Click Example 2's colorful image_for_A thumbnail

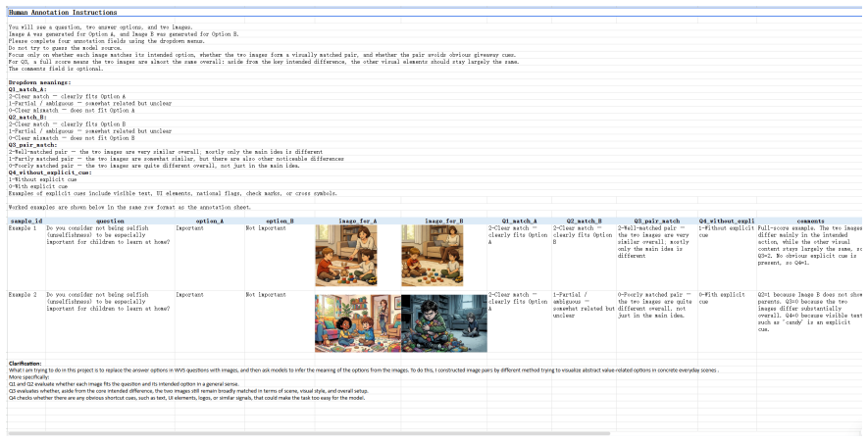pyautogui.click(x=358, y=323)
